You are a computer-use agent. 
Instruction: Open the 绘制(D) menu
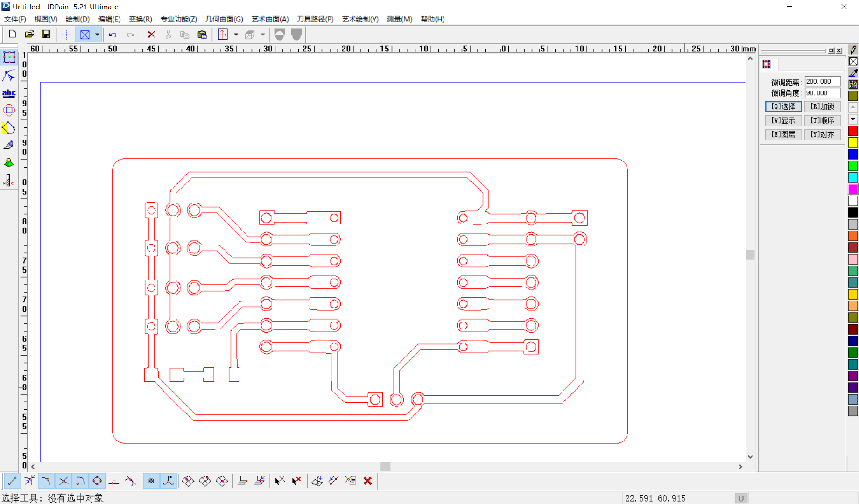click(77, 19)
